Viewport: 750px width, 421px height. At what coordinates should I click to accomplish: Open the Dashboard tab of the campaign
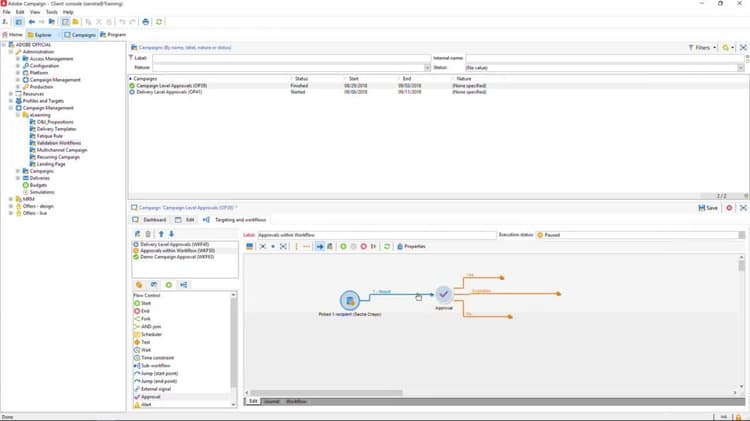coord(150,220)
